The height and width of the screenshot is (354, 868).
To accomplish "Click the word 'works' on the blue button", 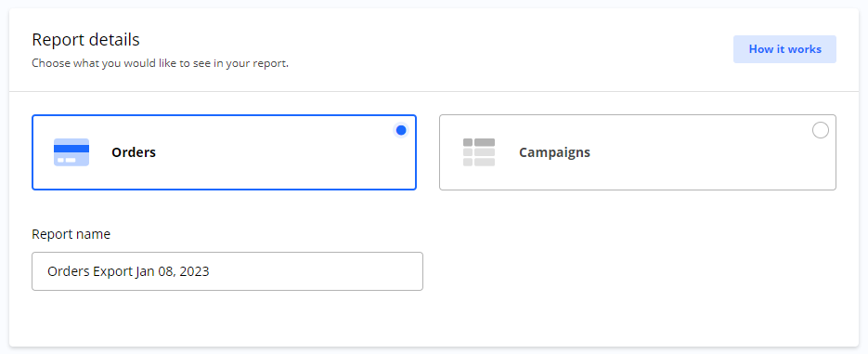I will click(805, 49).
